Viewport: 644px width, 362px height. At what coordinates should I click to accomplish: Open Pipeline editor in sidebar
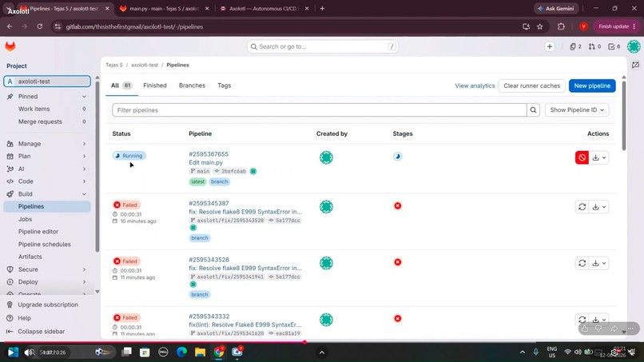[x=38, y=232]
